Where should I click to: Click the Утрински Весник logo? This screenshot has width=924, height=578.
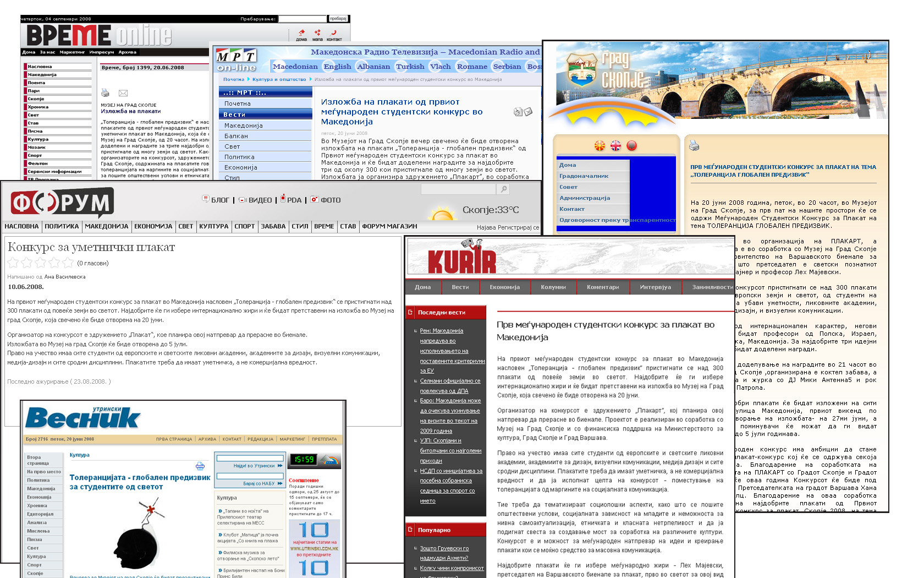[82, 418]
